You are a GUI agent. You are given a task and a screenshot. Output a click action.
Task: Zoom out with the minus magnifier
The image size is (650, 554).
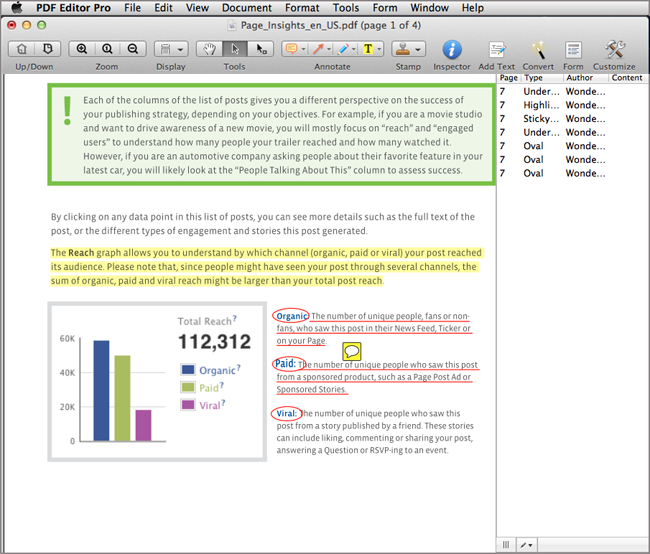pyautogui.click(x=133, y=49)
